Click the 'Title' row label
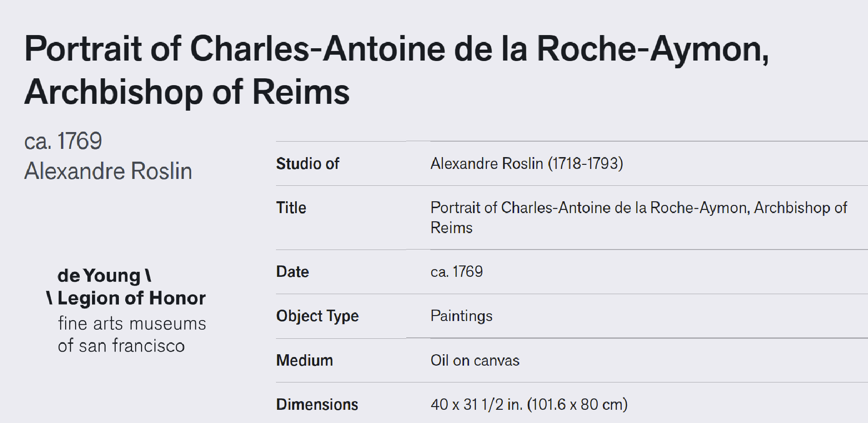This screenshot has height=423, width=868. (291, 208)
